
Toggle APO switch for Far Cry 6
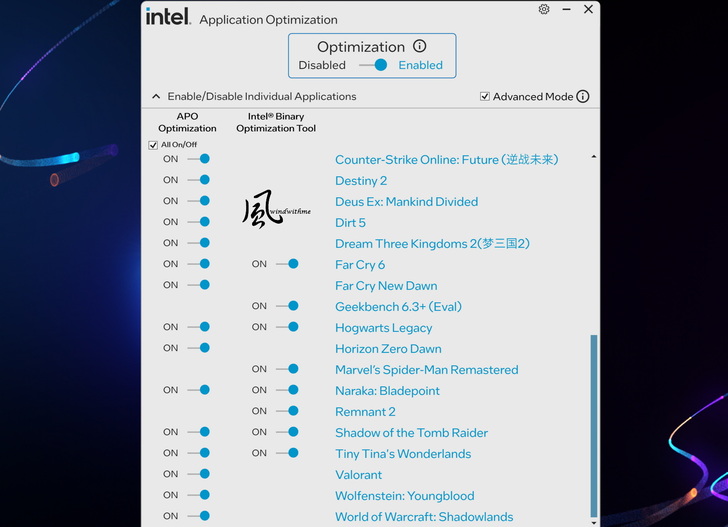point(198,264)
